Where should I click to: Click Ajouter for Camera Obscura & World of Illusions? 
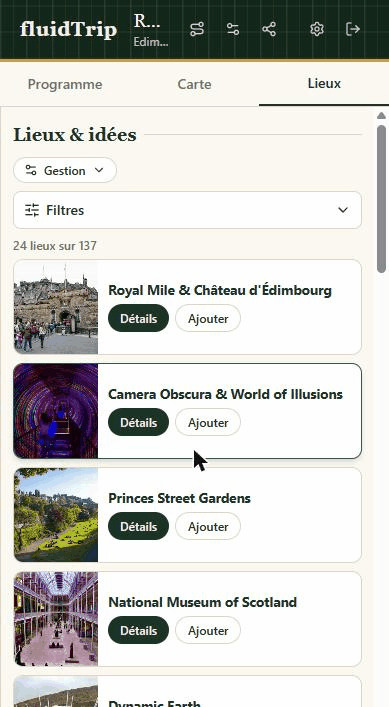coord(208,422)
